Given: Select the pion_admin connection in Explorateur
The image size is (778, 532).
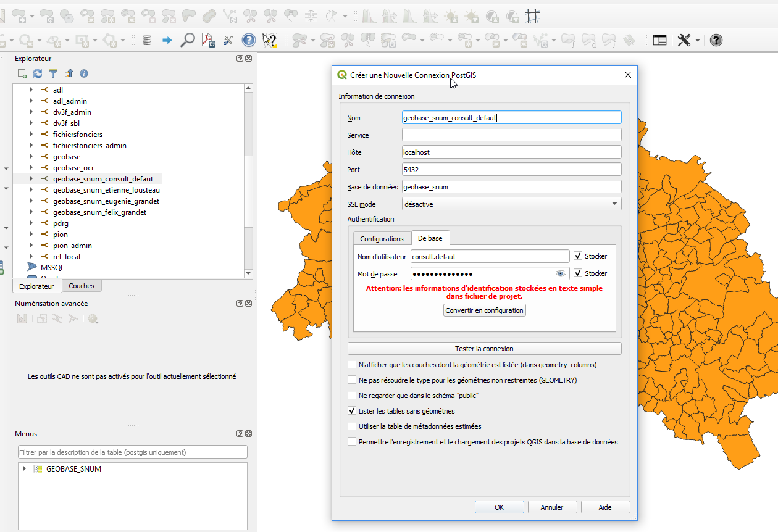Looking at the screenshot, I should [x=72, y=246].
